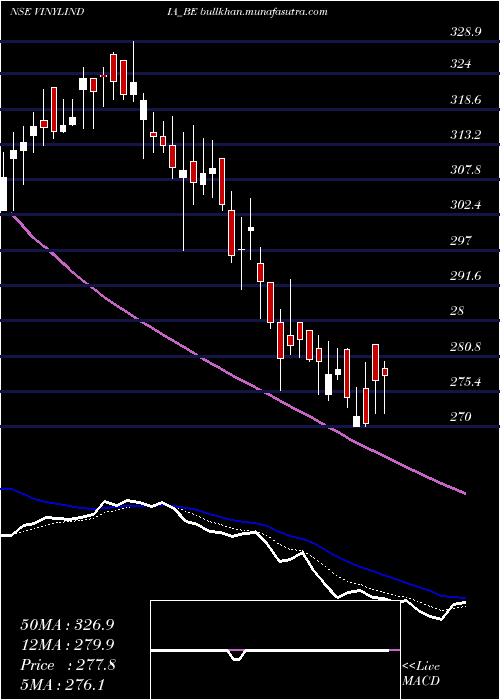500x700 pixels.
Task: Click the 302.4 price axis label
Action: coord(466,205)
